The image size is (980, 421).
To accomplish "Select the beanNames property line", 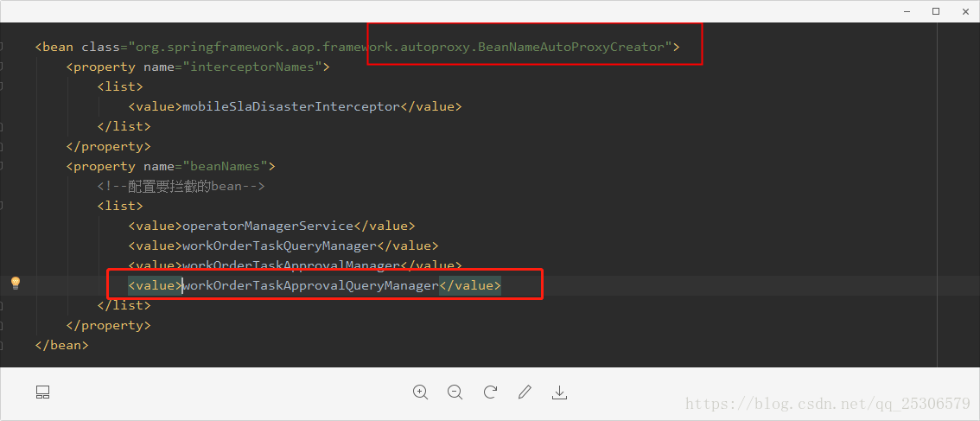I will click(170, 166).
